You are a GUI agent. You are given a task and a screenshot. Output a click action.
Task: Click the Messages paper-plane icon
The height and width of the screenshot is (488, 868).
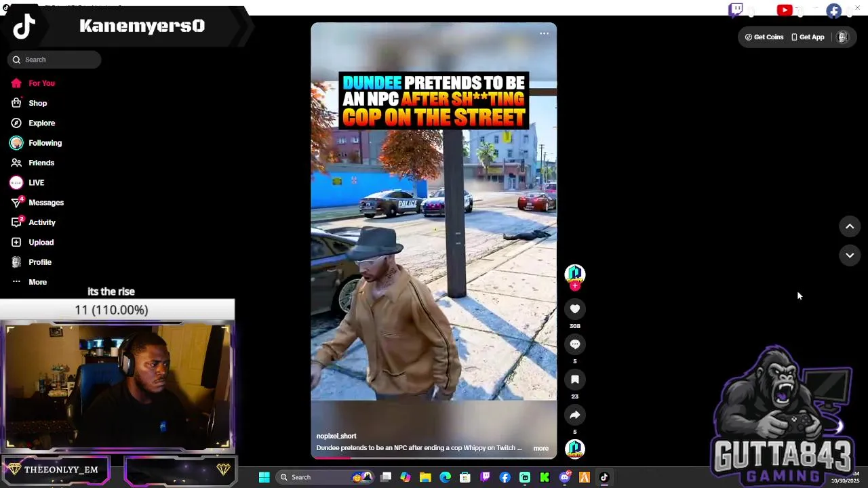click(16, 203)
